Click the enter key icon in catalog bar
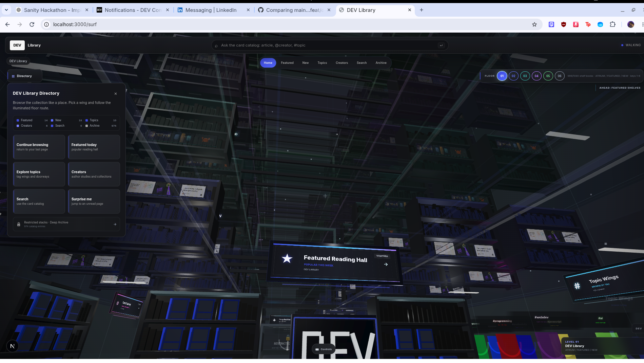This screenshot has width=644, height=363. point(441,45)
